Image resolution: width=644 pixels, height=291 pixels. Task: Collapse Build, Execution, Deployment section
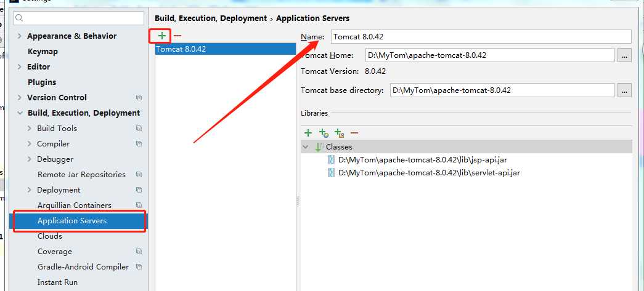tap(20, 113)
